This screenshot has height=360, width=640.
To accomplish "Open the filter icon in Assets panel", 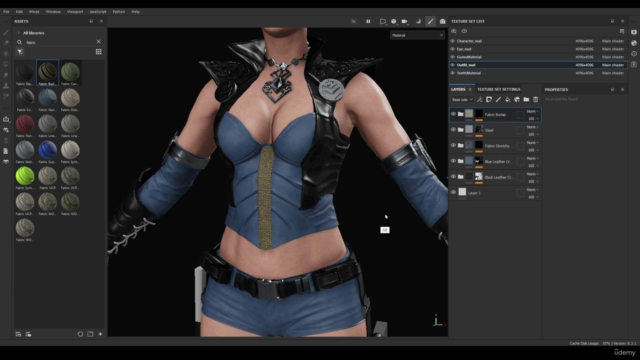I will coord(20,51).
